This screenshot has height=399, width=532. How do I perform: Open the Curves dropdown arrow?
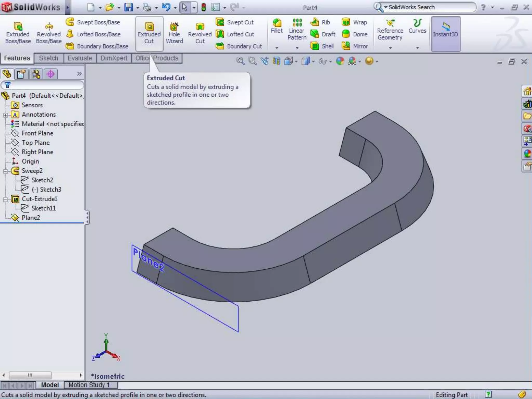pyautogui.click(x=417, y=48)
